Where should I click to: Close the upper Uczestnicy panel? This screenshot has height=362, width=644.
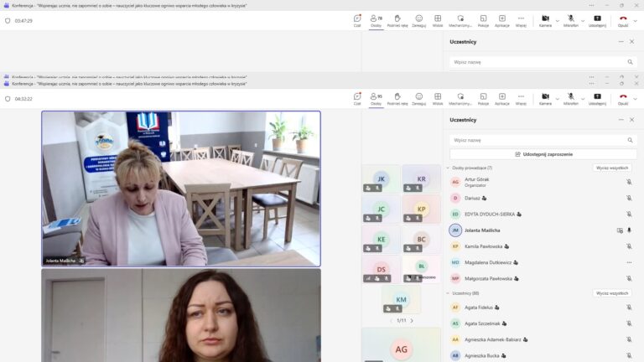[x=632, y=42]
